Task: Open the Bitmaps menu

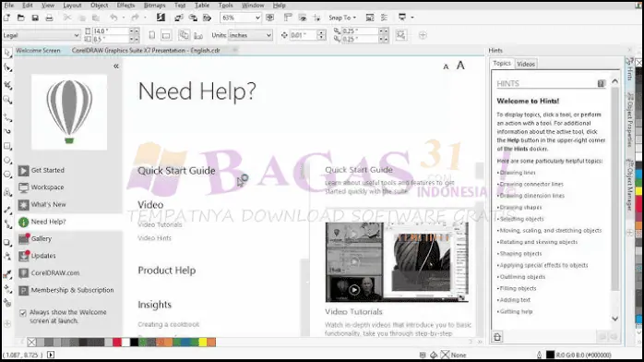Action: 154,6
